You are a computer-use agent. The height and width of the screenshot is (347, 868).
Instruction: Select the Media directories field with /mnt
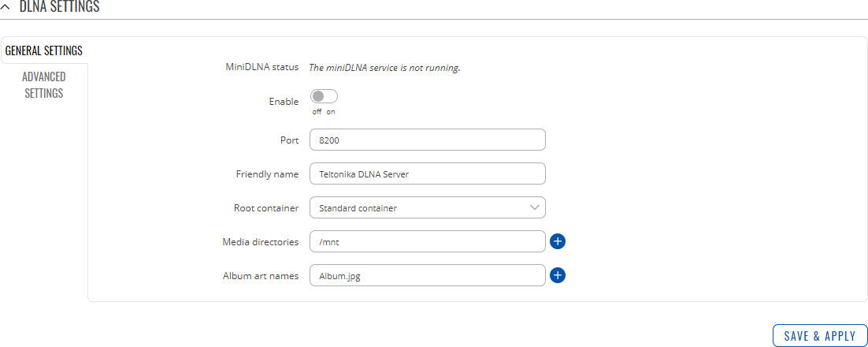coord(427,241)
